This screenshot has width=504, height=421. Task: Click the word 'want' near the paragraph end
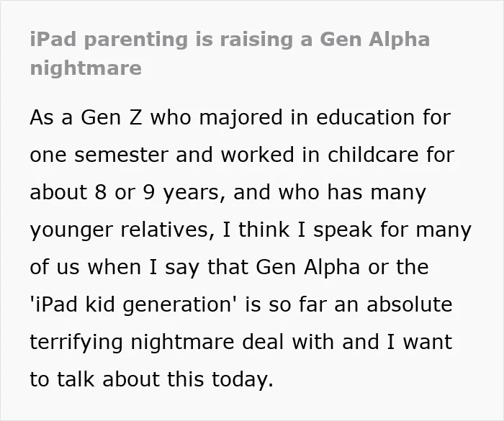click(x=428, y=343)
